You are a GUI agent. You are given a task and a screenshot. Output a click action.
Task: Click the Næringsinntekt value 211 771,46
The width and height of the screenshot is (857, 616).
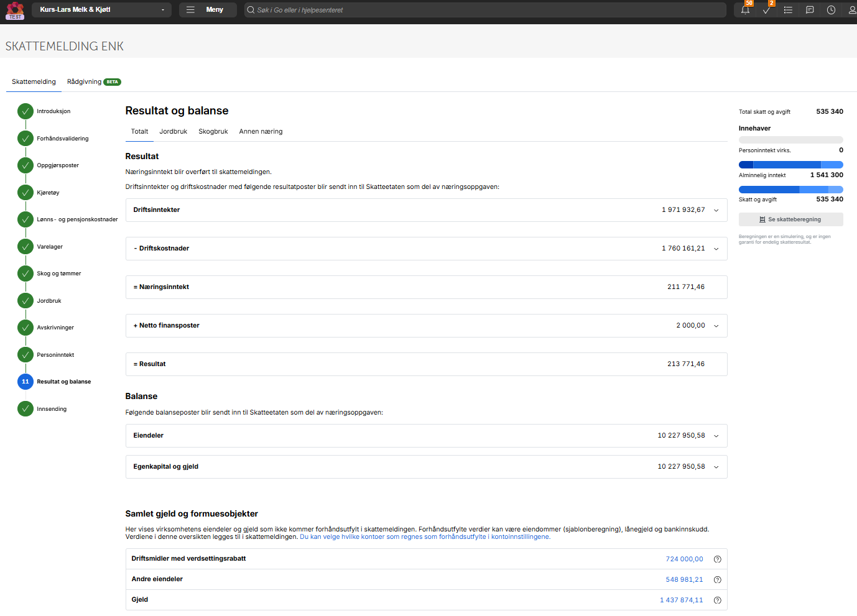[686, 287]
